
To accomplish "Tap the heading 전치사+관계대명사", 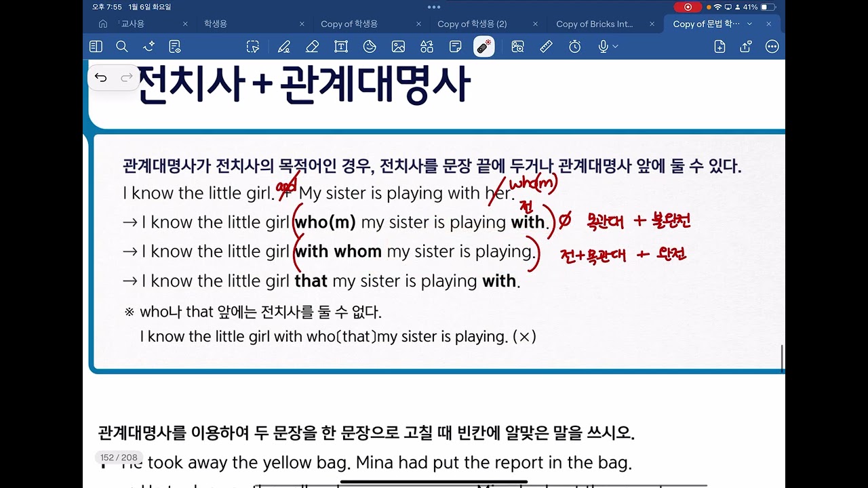I will (302, 84).
